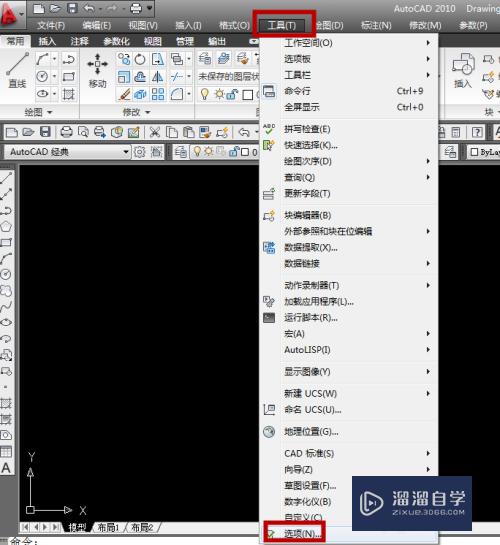Click the Help question mark icon in toolbar
Viewport: 500px width, 545px height.
coord(477,132)
